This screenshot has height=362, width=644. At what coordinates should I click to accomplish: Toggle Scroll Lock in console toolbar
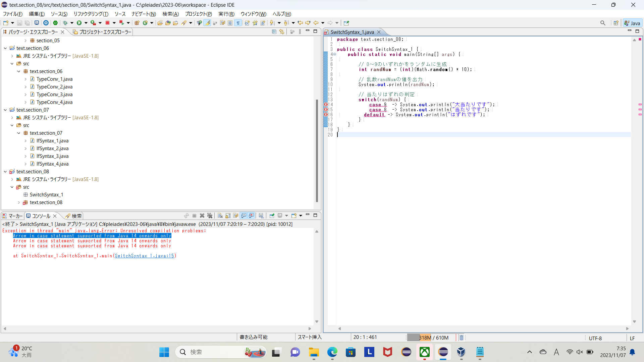(228, 216)
